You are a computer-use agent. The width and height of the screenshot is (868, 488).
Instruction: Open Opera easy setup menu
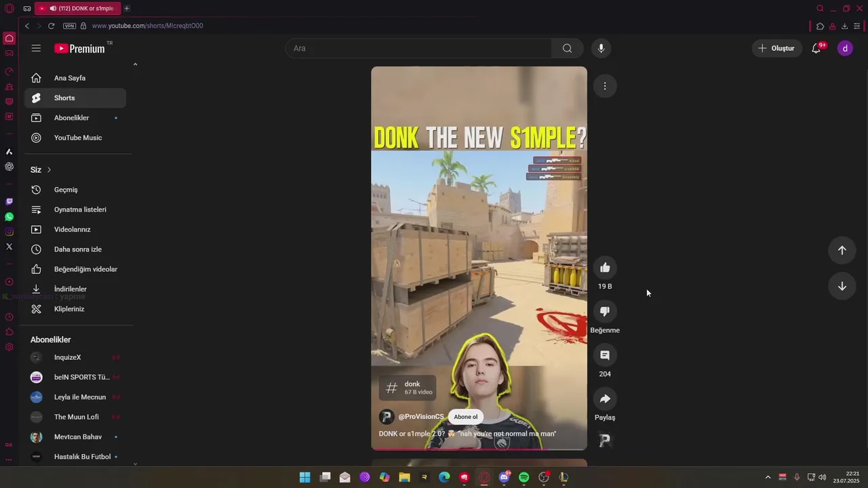[856, 26]
